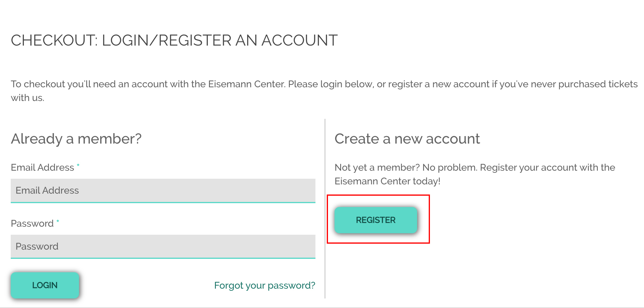Click the Not yet a member? paragraph
Image resolution: width=644 pixels, height=308 pixels.
pos(475,167)
